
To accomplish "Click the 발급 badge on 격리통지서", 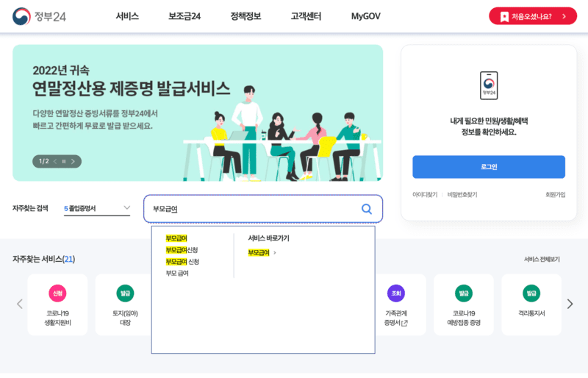I will pyautogui.click(x=531, y=293).
